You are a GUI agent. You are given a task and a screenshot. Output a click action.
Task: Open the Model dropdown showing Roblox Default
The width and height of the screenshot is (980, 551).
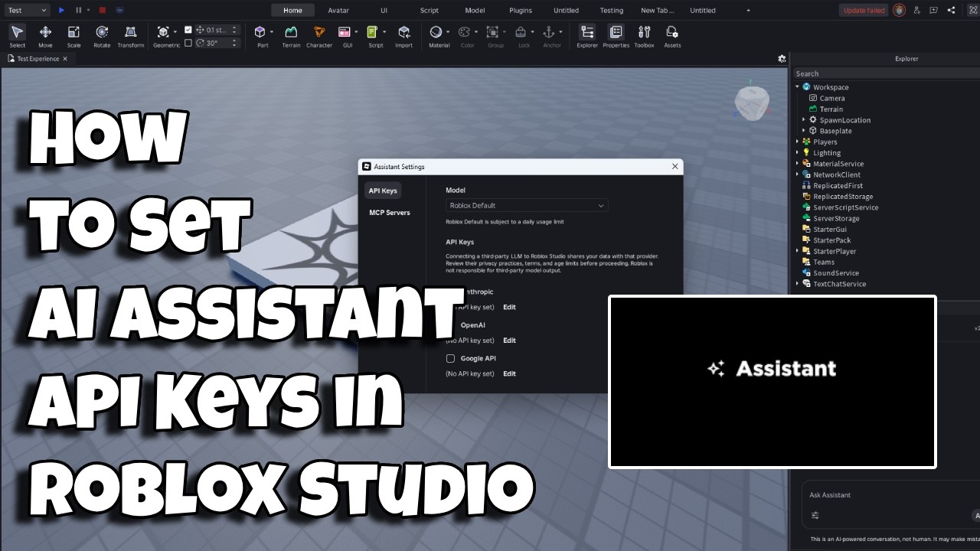(x=527, y=205)
